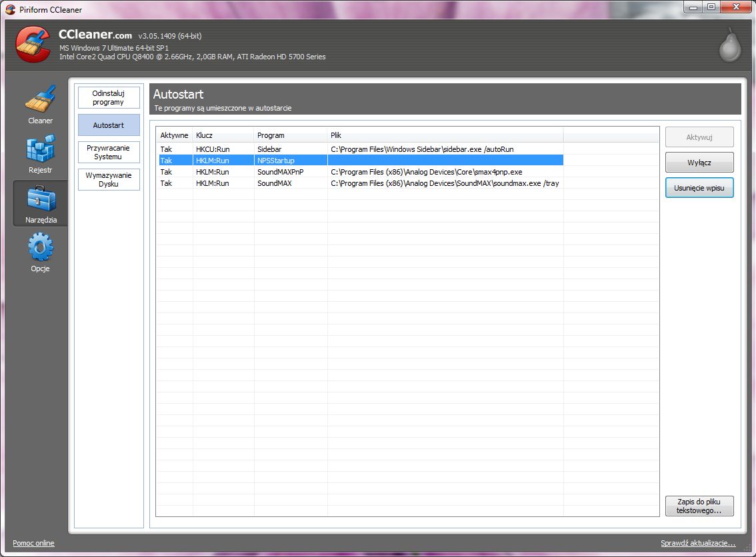Click Zapis do pliku tekstowego button

(x=699, y=506)
